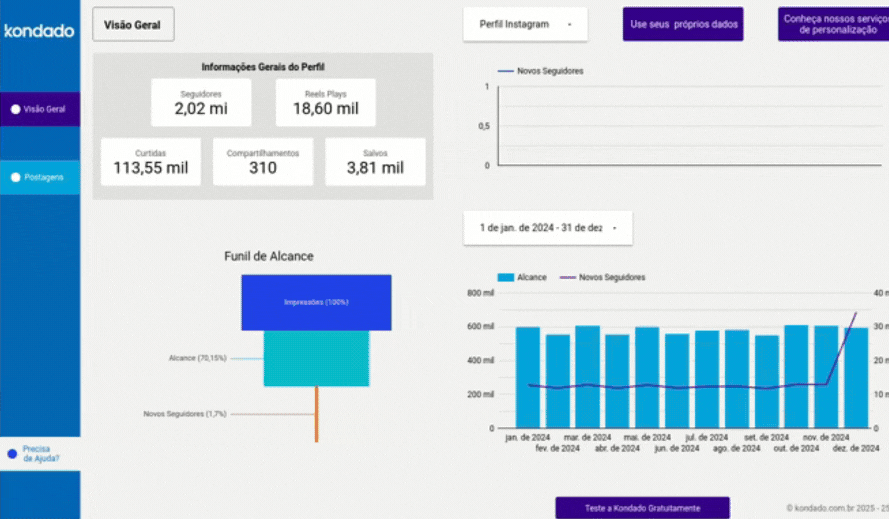The height and width of the screenshot is (519, 889).
Task: Open the Perfil Instagram dropdown
Action: point(525,24)
